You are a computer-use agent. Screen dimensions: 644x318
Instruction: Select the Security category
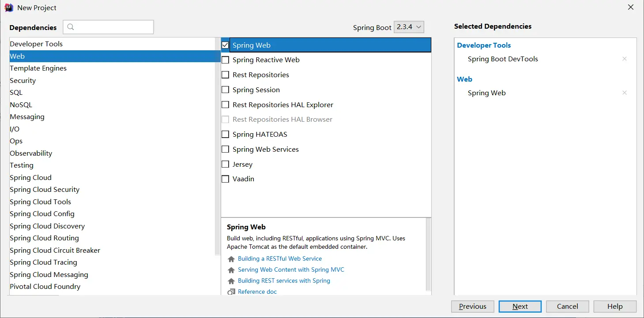(23, 81)
